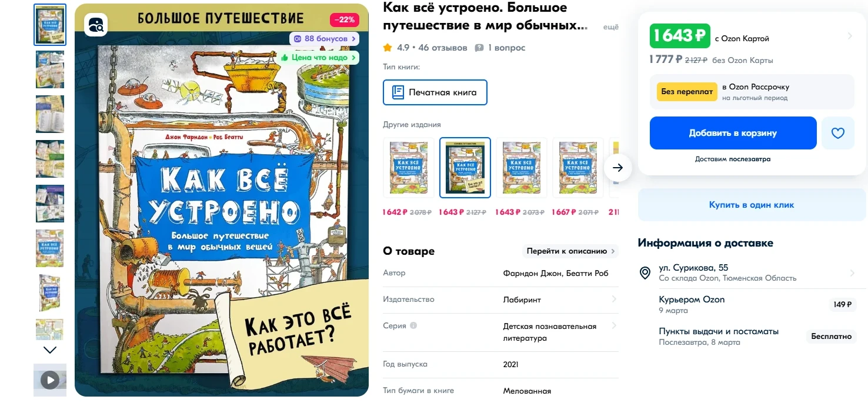This screenshot has height=416, width=868.
Task: Show next other editions with arrow button
Action: [617, 168]
